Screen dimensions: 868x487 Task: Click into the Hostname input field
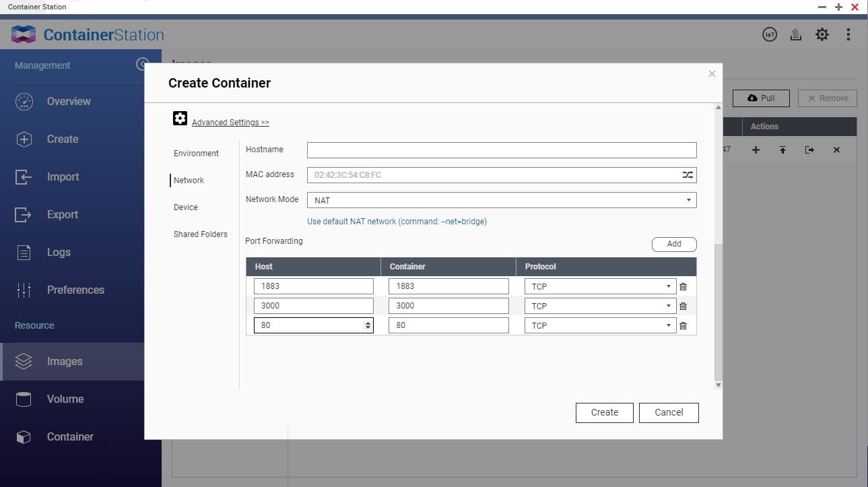click(501, 150)
